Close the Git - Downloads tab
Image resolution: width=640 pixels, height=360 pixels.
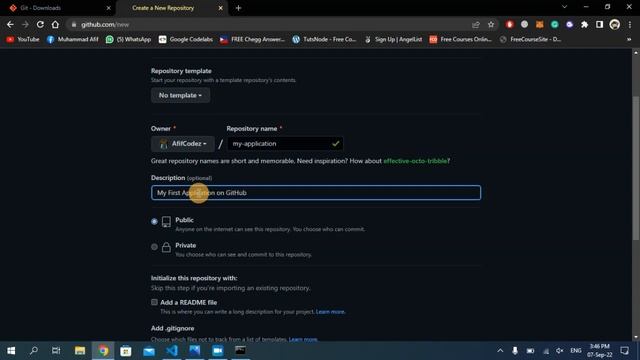pos(109,8)
